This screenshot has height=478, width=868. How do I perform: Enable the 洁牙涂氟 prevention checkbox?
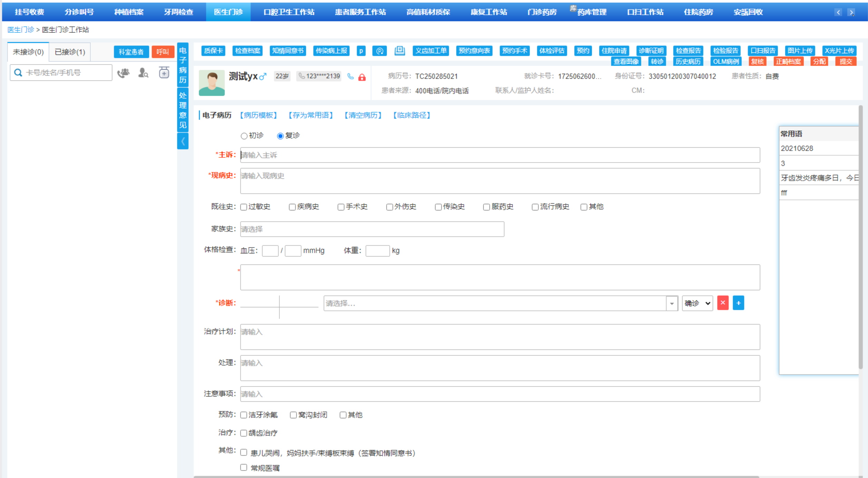pos(244,415)
